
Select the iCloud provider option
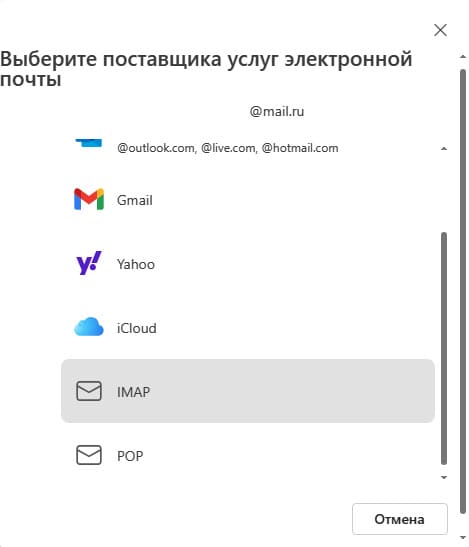(x=248, y=328)
